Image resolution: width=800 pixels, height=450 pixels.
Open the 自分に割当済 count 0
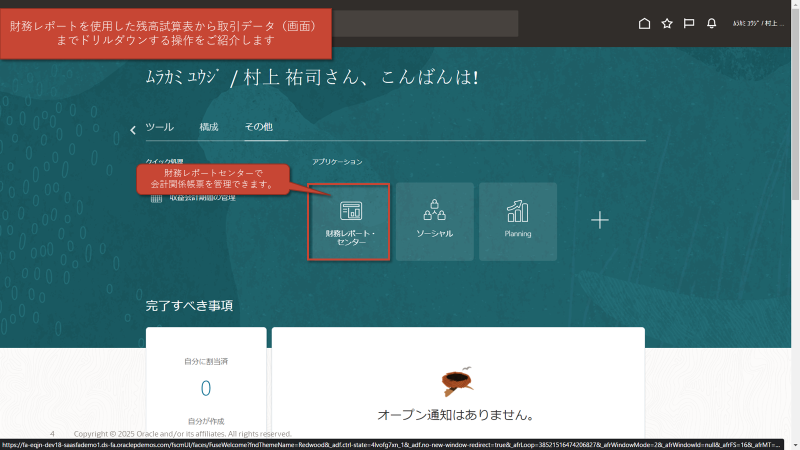click(206, 389)
